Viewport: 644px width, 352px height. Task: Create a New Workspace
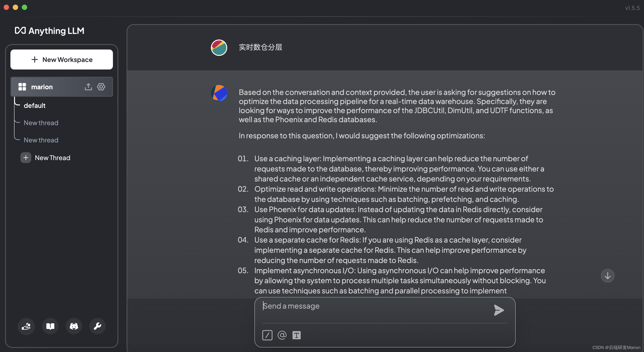(62, 59)
